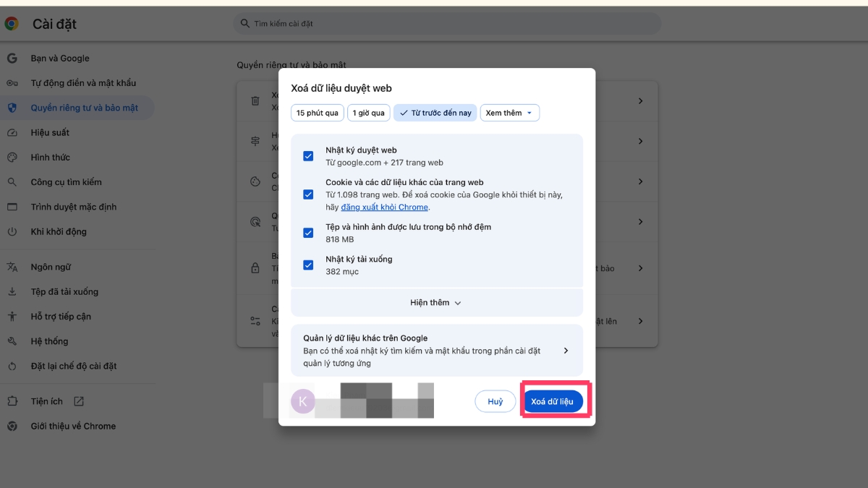Click the K account avatar in dialog
Viewport: 868px width, 488px height.
pyautogui.click(x=303, y=401)
